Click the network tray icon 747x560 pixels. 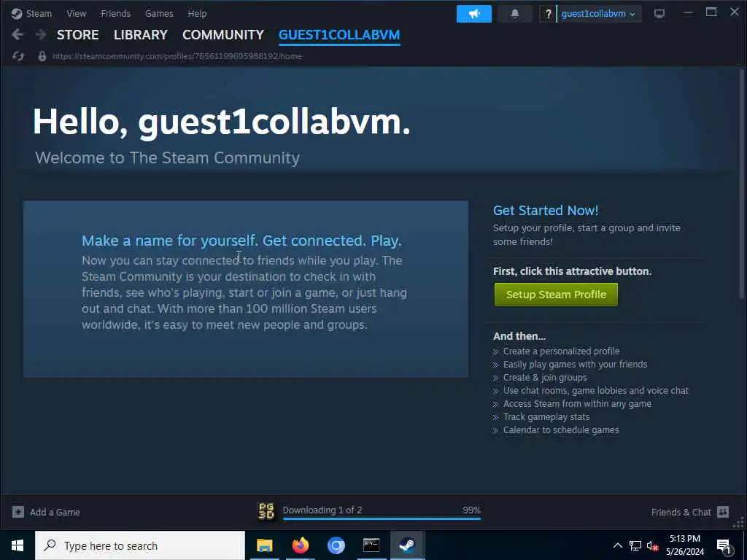tap(635, 545)
